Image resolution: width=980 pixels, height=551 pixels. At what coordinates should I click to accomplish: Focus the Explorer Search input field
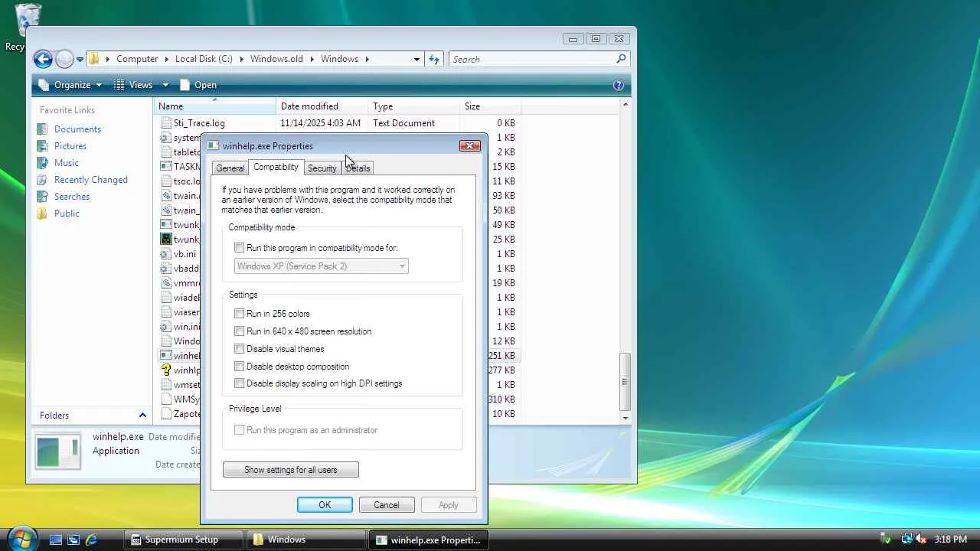click(532, 59)
